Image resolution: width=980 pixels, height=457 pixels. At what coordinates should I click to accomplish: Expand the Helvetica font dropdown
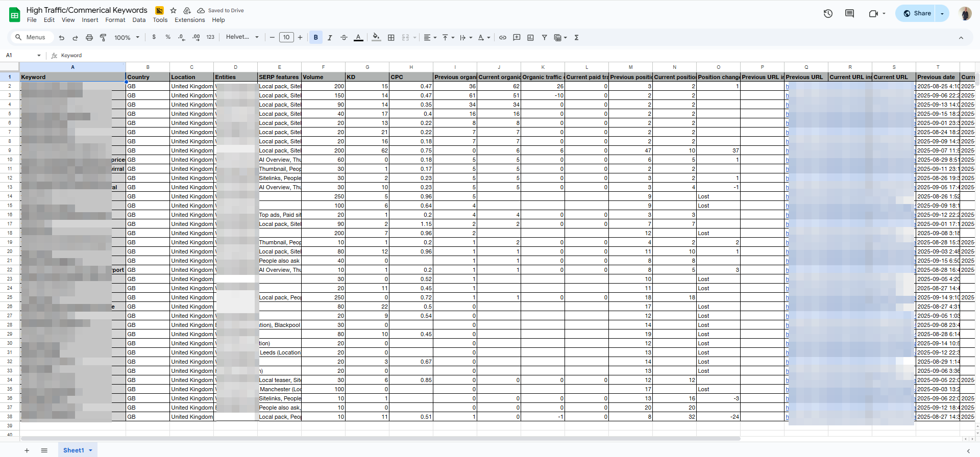[x=242, y=37]
